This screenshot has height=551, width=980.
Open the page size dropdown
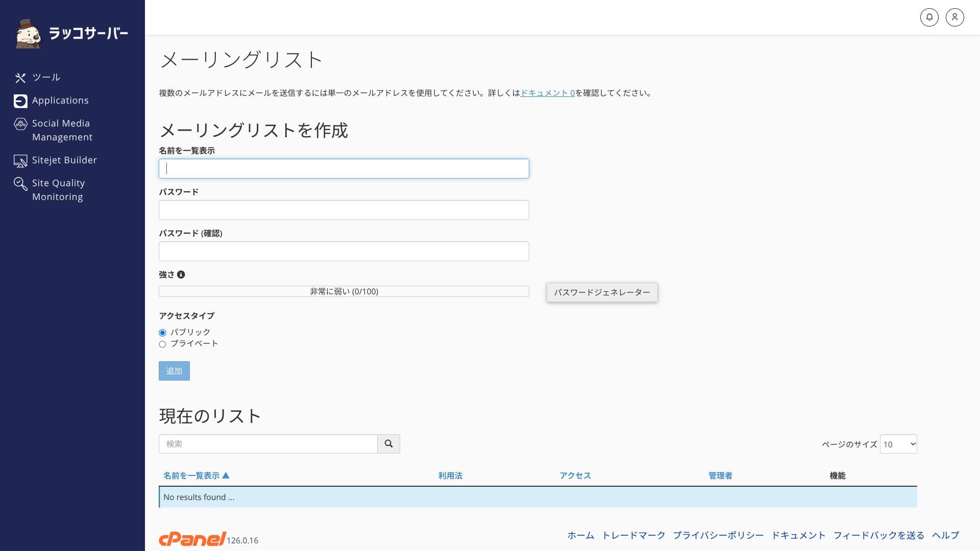pos(898,444)
